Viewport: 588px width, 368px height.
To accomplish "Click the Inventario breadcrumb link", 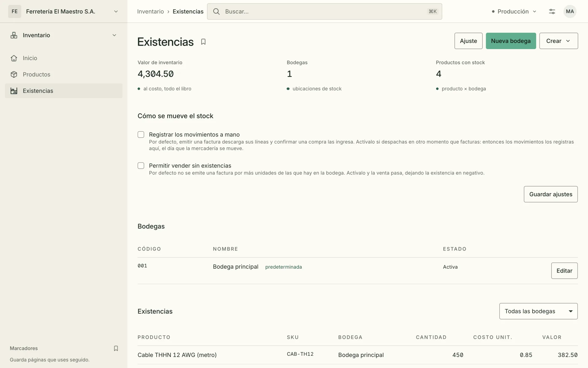I will 150,11.
